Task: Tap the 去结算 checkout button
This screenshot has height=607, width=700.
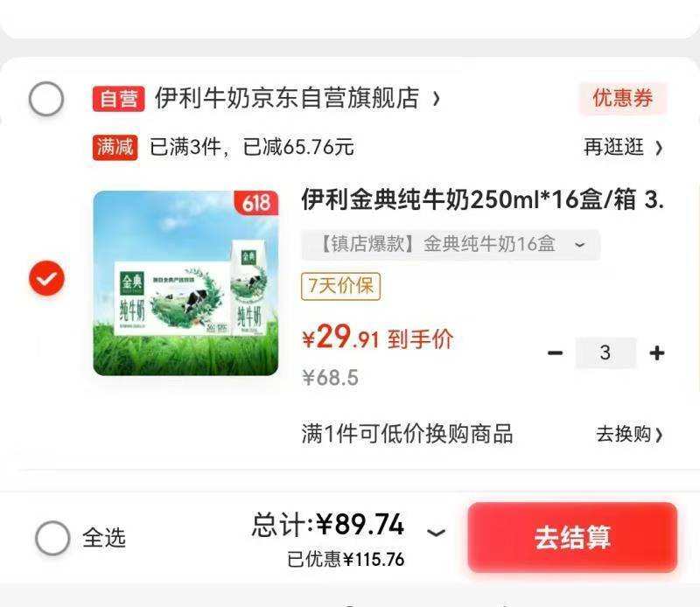Action: pyautogui.click(x=573, y=537)
